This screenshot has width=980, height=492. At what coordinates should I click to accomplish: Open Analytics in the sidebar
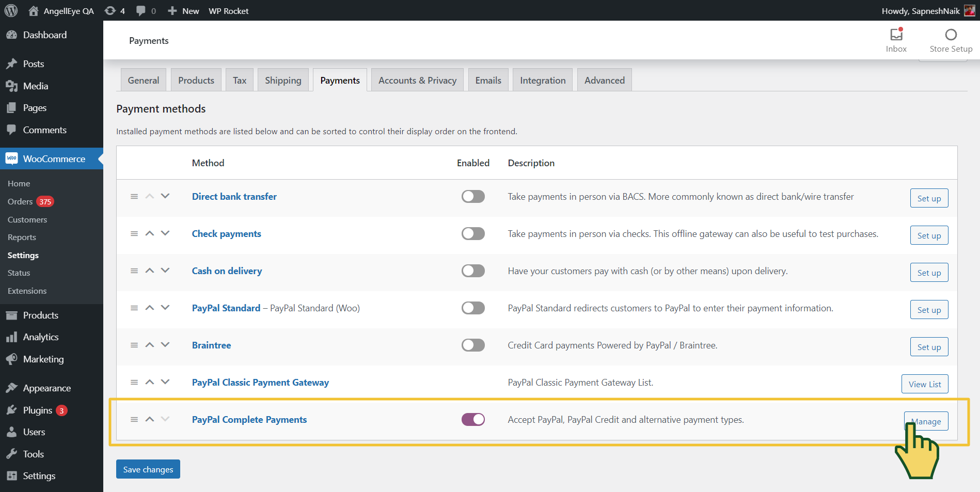(52, 337)
